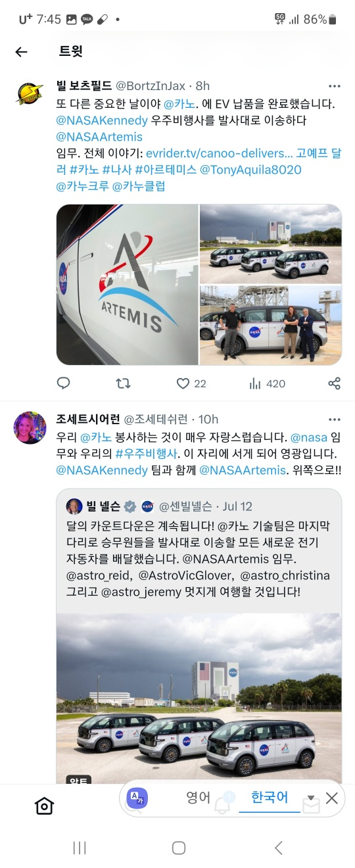Retweet the 빌 보츠필드 tweet
The height and width of the screenshot is (868, 355).
coord(123,383)
